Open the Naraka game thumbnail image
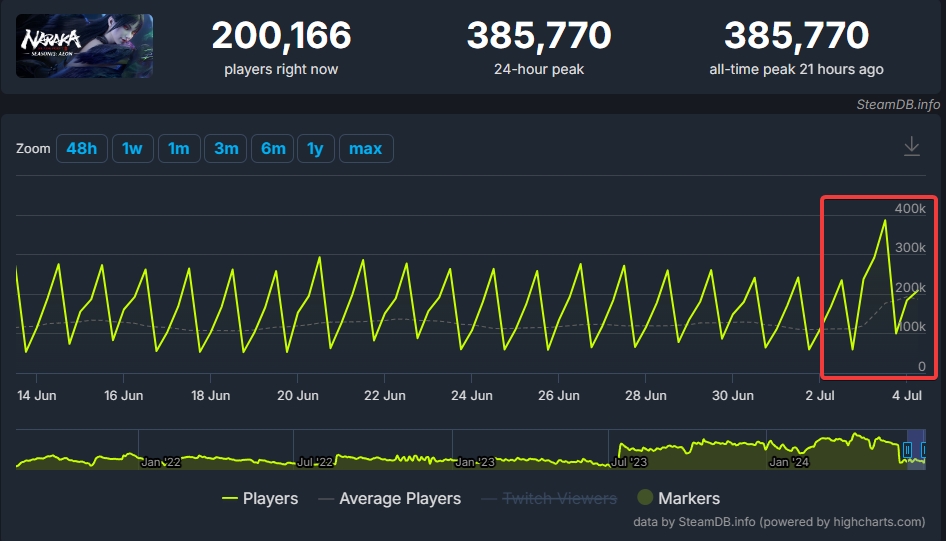This screenshot has height=541, width=946. [x=84, y=46]
